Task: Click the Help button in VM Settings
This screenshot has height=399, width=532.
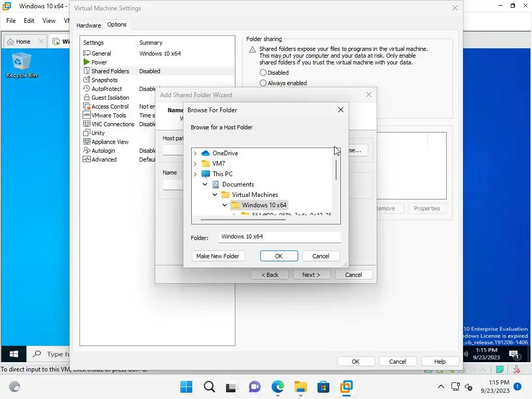Action: tap(440, 362)
